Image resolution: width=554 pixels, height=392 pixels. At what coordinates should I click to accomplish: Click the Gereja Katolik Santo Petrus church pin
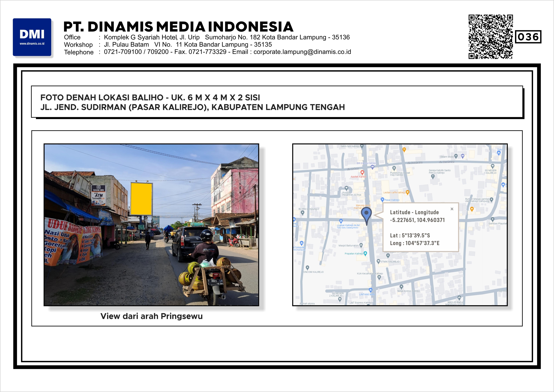(x=433, y=176)
